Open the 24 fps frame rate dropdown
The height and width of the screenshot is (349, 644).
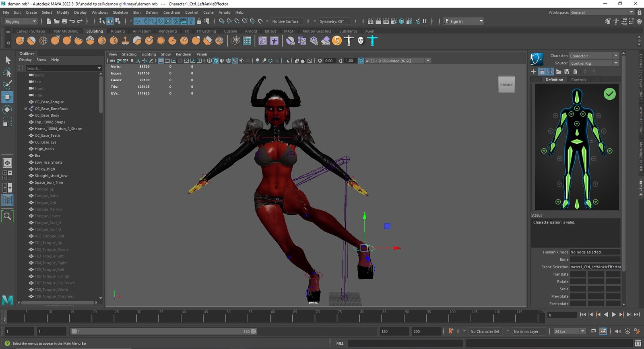(570, 331)
